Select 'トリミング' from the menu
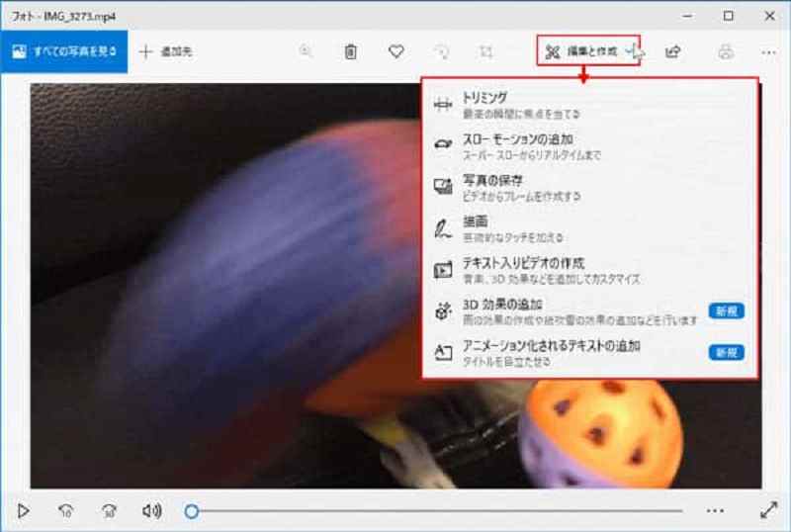Viewport: 791px width, 532px height. point(589,105)
